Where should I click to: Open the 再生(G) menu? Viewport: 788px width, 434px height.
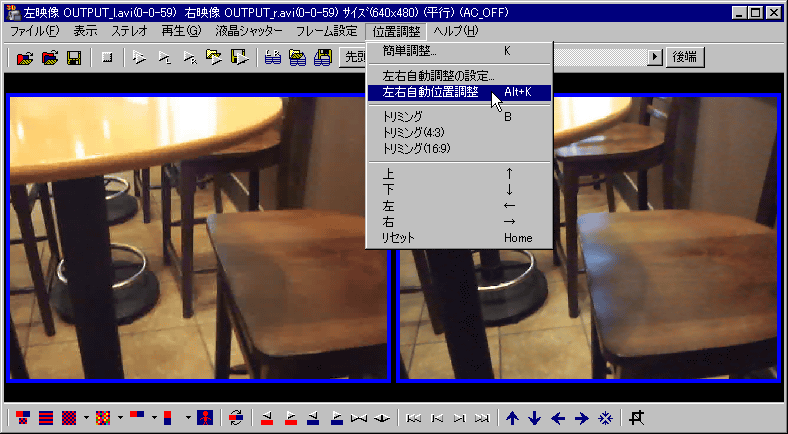click(x=181, y=31)
